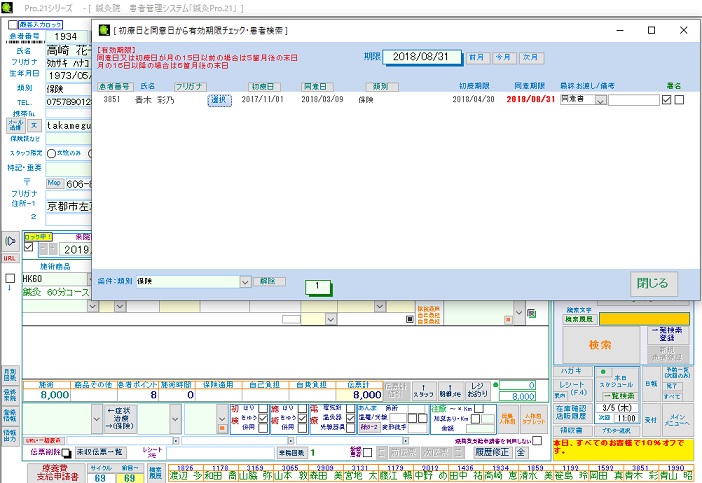Open the dropdown left of ←症状治療 button
Image resolution: width=702 pixels, height=483 pixels.
coord(97,419)
